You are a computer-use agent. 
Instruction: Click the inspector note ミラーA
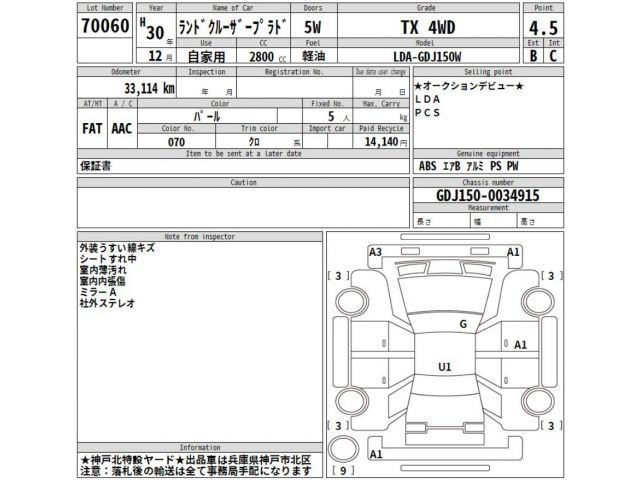pos(98,292)
